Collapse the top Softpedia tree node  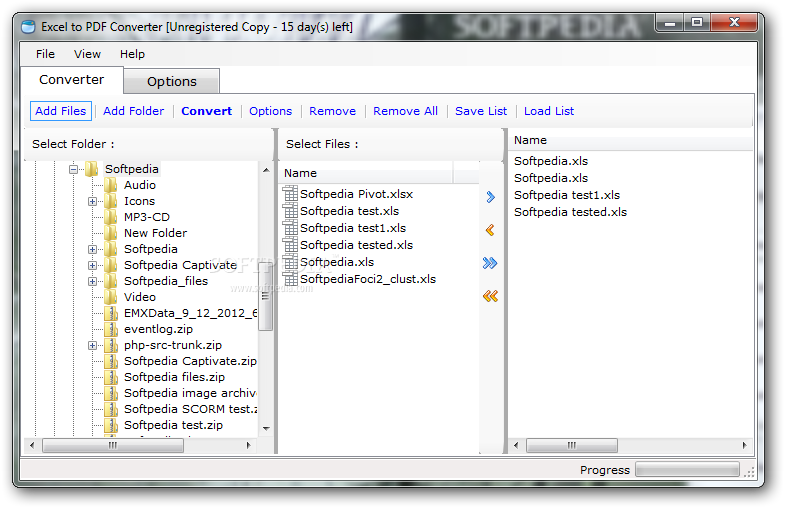coord(74,170)
